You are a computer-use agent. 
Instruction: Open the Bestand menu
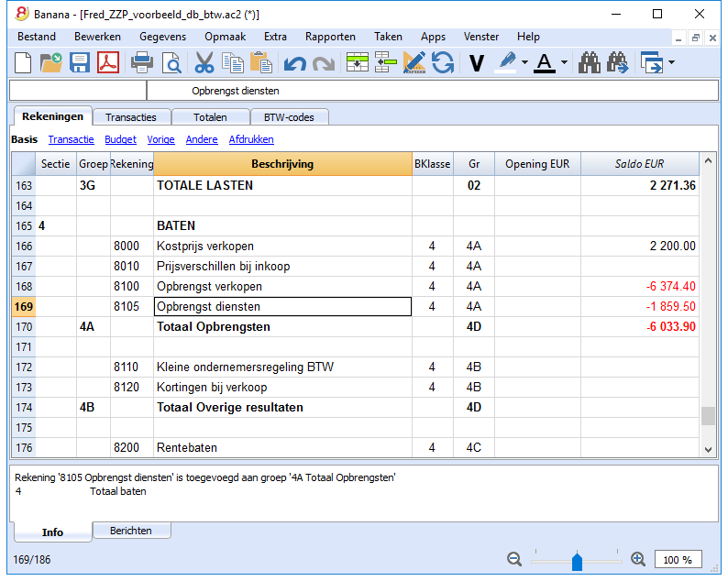point(36,37)
